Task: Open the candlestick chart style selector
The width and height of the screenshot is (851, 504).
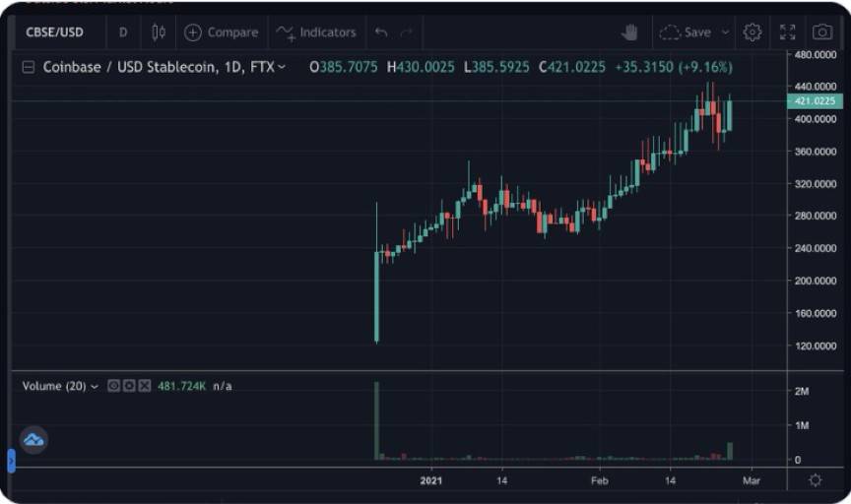Action: [x=159, y=32]
